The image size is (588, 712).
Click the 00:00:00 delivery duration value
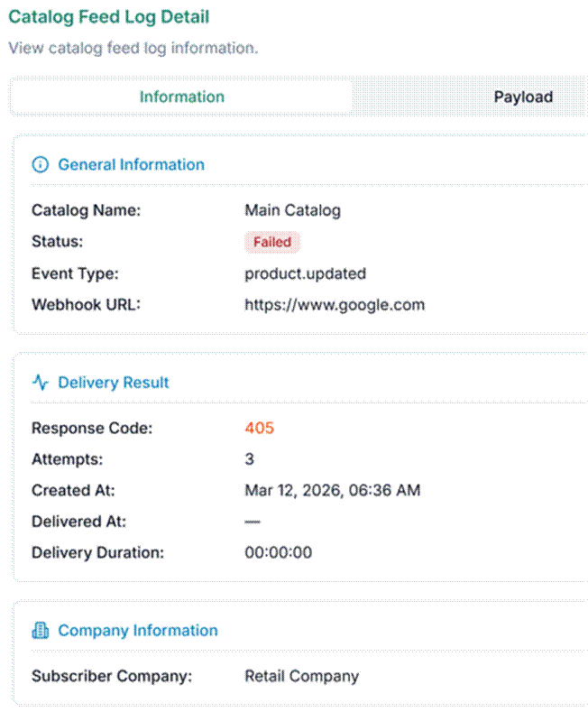(279, 552)
